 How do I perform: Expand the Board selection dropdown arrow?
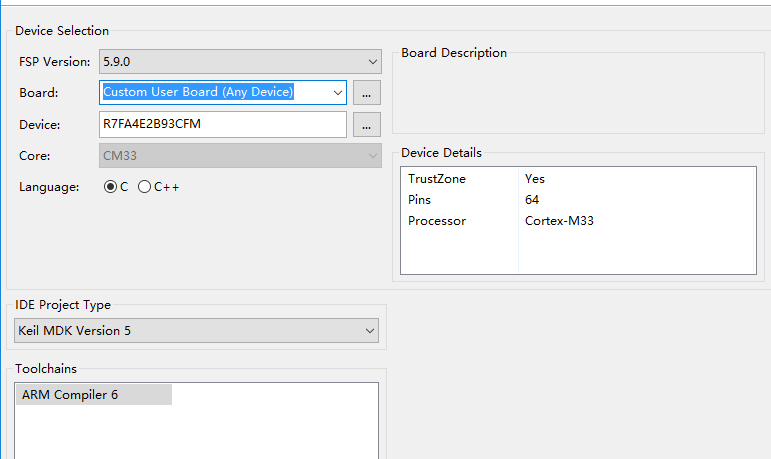(x=337, y=93)
